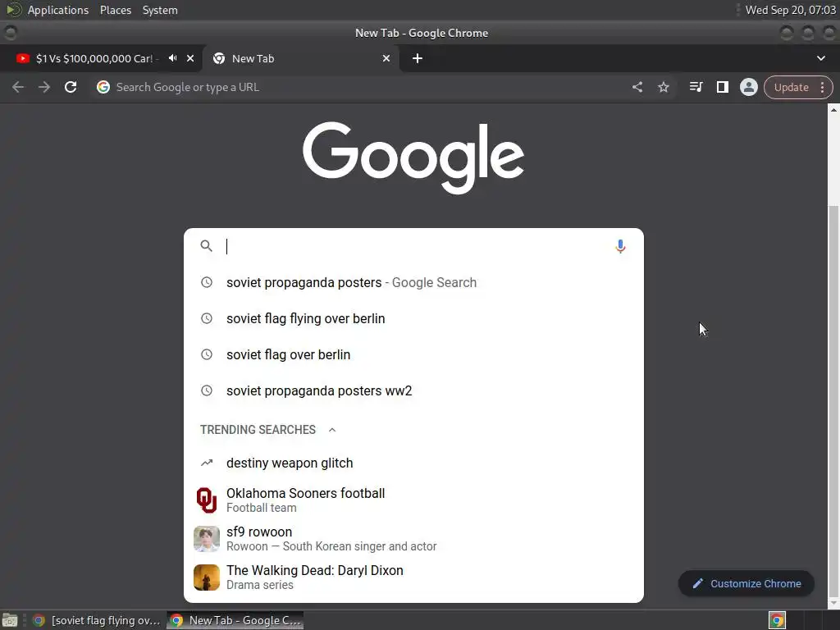The image size is (840, 630).
Task: Click the Google logo
Action: [413, 157]
